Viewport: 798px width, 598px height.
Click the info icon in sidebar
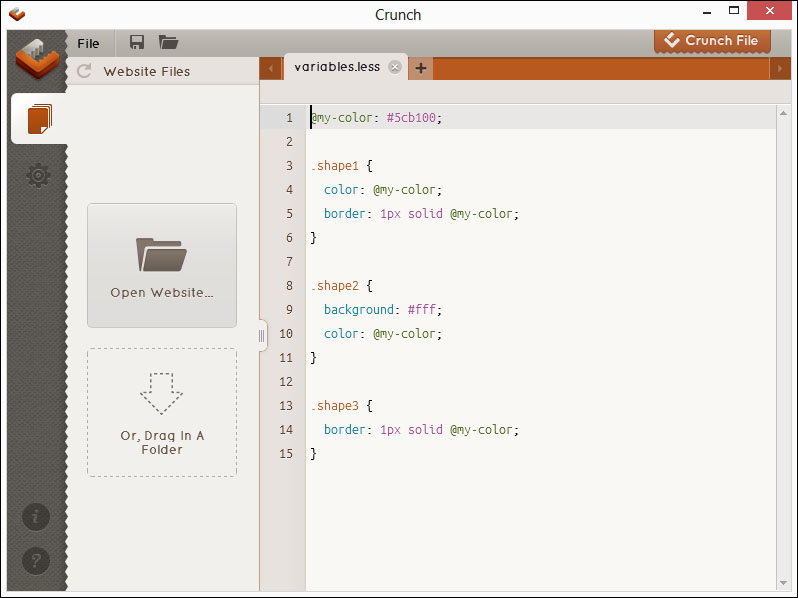pyautogui.click(x=36, y=517)
